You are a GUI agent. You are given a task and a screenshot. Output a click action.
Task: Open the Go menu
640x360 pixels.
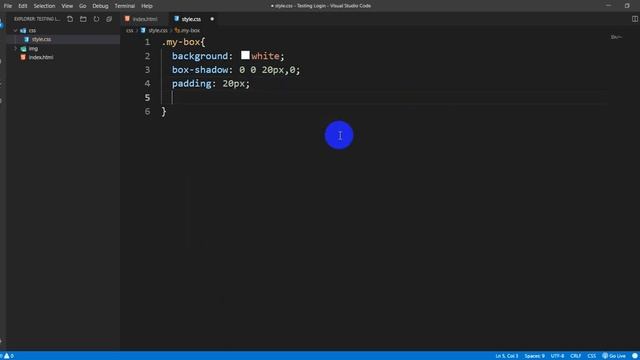pos(82,6)
